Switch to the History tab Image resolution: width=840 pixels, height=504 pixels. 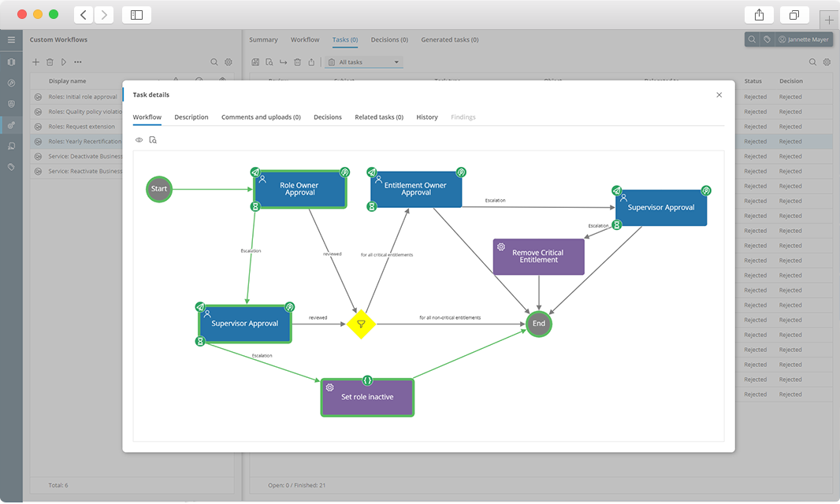(x=427, y=117)
